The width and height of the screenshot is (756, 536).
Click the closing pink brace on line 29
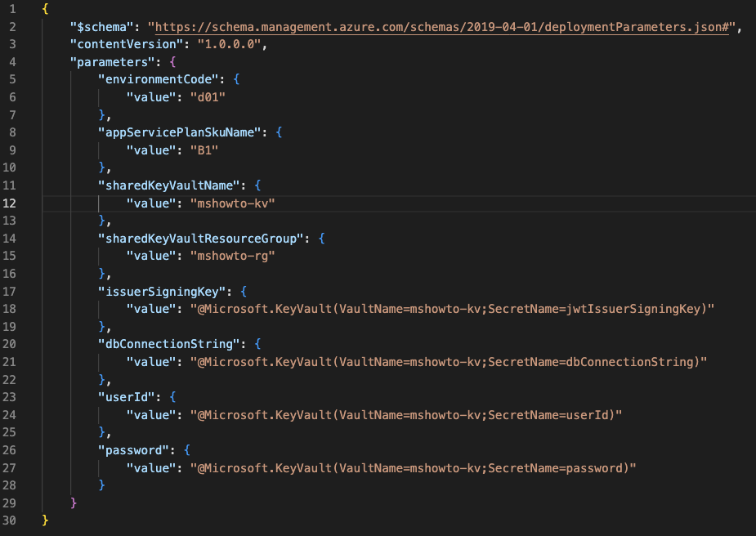click(74, 503)
